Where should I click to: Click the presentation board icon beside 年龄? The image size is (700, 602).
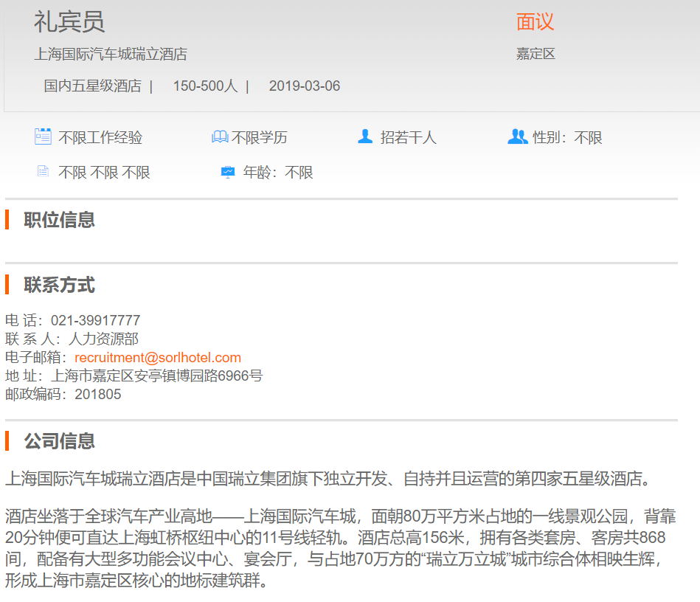point(228,172)
